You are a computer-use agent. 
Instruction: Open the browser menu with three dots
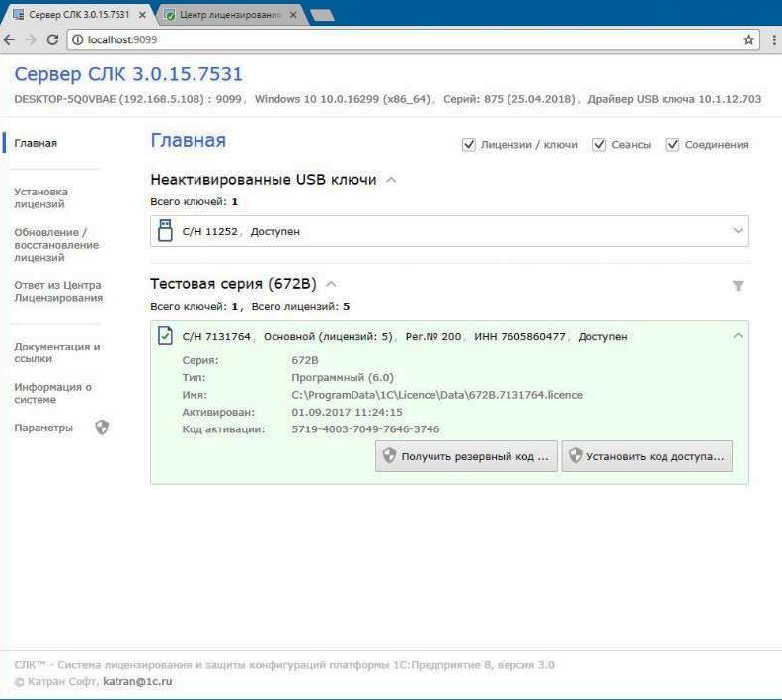pyautogui.click(x=772, y=39)
